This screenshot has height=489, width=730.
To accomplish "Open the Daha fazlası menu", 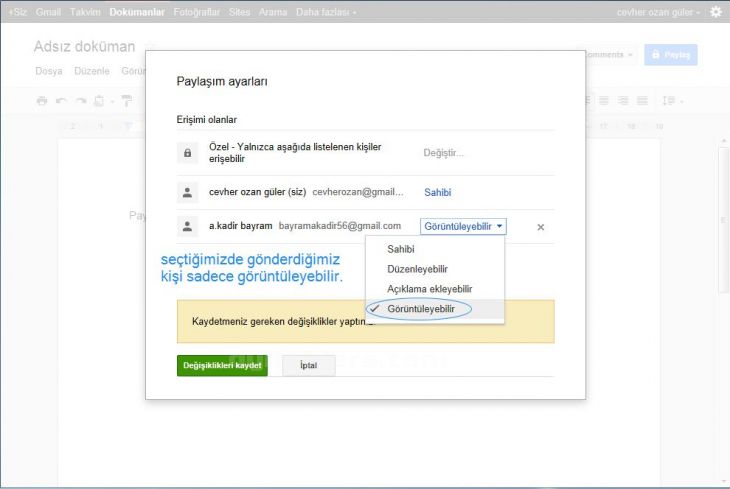I will point(326,12).
